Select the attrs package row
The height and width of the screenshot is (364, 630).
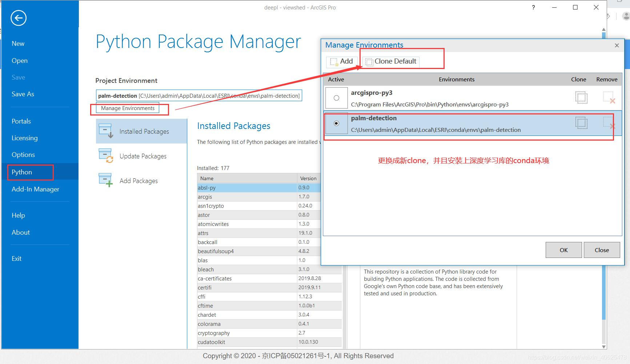(259, 233)
